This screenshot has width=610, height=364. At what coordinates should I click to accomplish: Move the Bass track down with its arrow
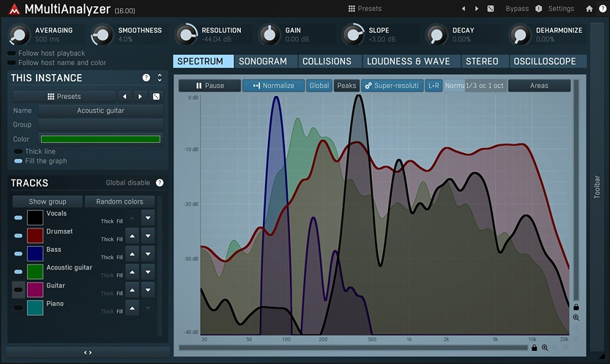click(148, 253)
